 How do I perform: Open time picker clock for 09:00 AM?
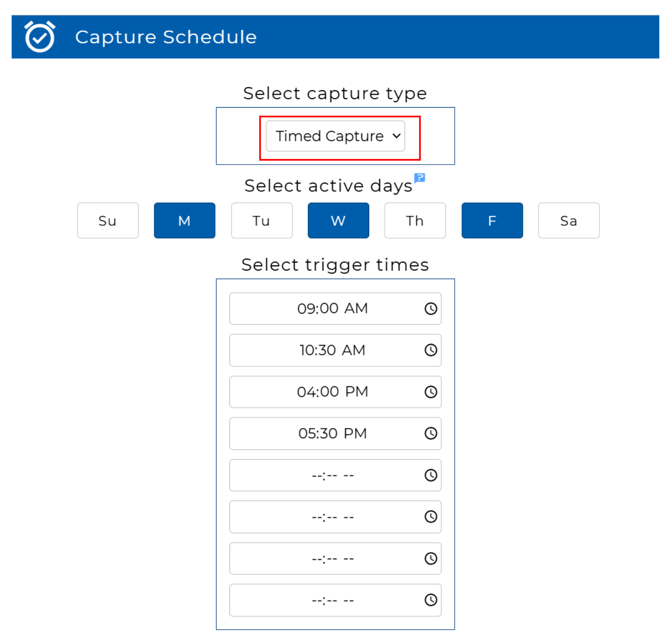click(430, 309)
